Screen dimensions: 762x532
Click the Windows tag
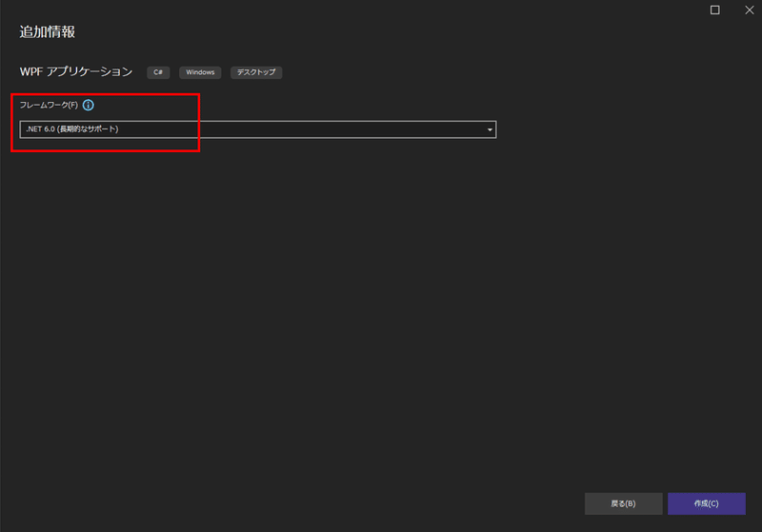200,72
